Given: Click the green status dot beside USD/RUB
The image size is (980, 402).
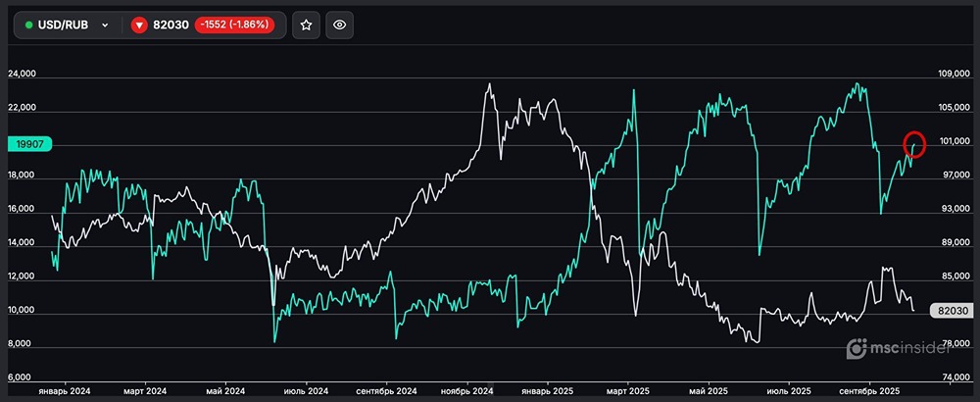Looking at the screenshot, I should pyautogui.click(x=28, y=25).
